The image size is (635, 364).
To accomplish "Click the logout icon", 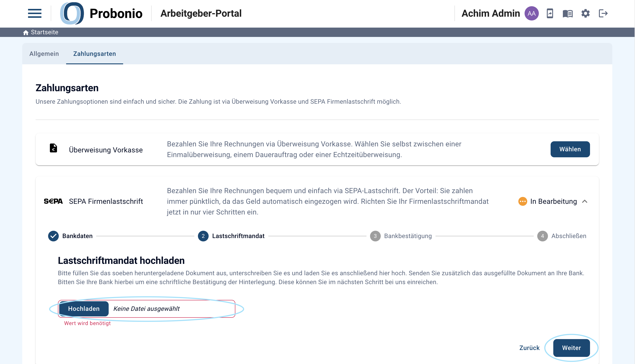I will pos(603,13).
